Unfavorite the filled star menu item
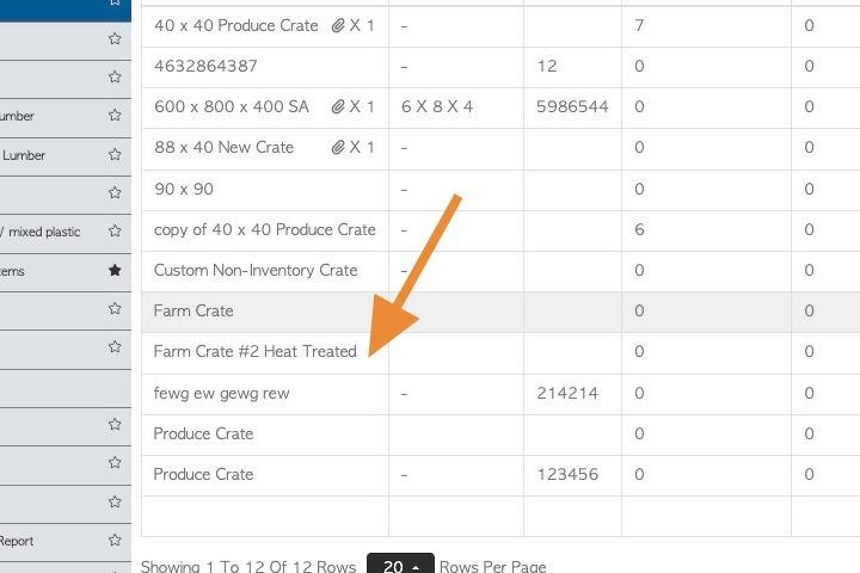 [115, 270]
